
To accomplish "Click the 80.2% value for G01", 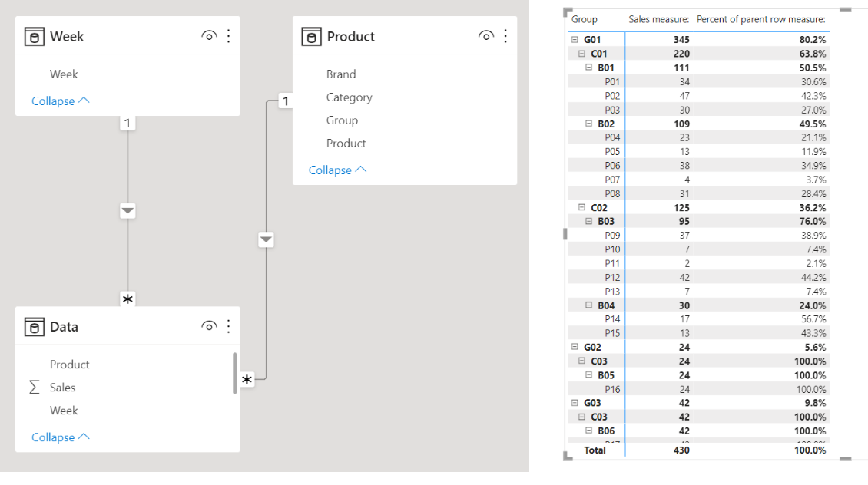I will pyautogui.click(x=813, y=40).
